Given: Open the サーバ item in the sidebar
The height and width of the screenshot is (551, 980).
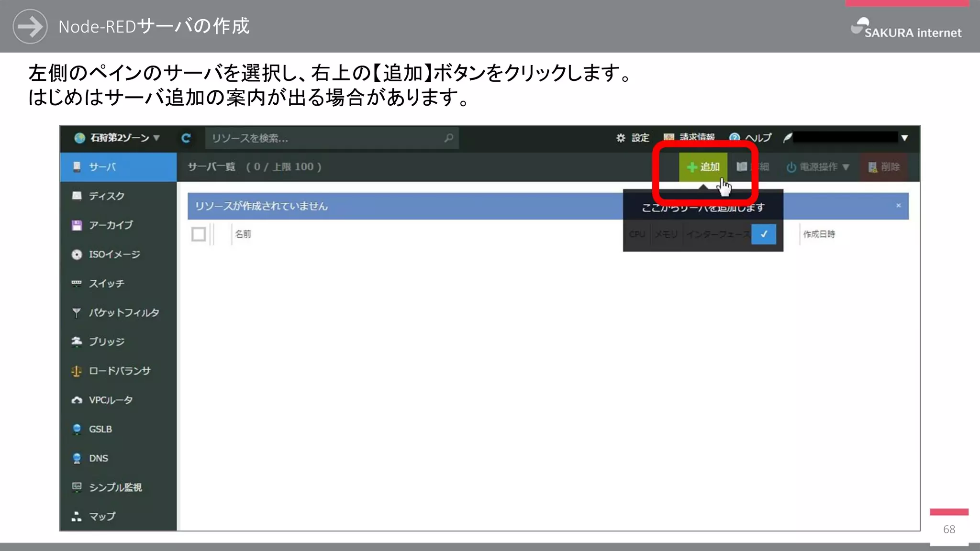Looking at the screenshot, I should [118, 167].
